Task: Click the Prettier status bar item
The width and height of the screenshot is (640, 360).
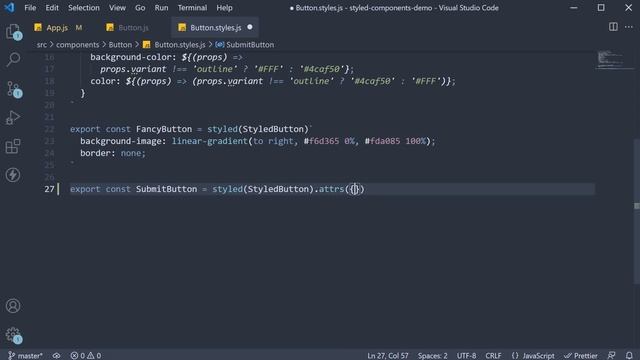Action: tap(581, 356)
